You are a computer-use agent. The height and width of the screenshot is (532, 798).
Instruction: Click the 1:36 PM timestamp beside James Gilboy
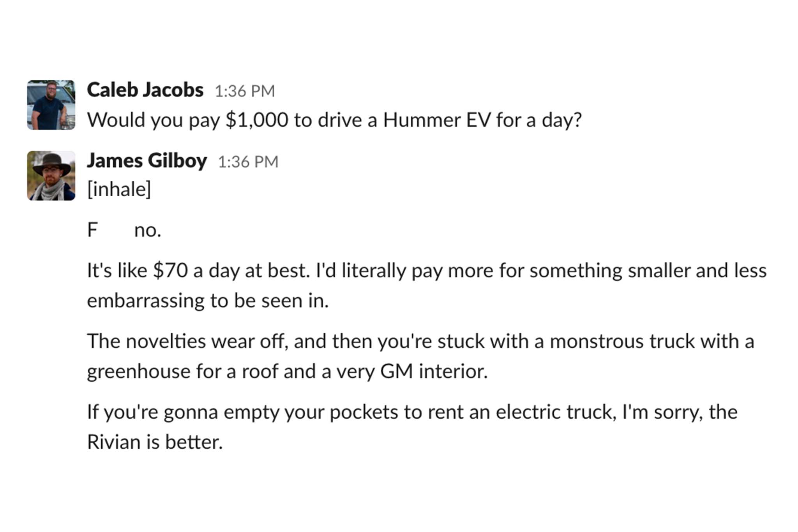(248, 162)
